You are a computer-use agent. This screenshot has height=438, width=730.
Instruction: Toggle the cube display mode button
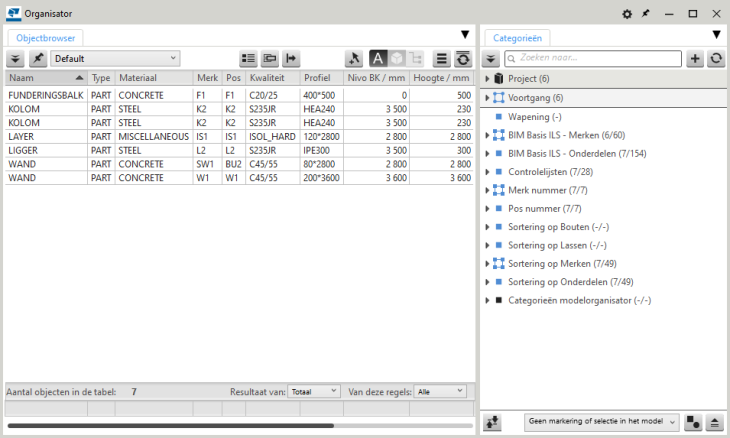pos(396,59)
